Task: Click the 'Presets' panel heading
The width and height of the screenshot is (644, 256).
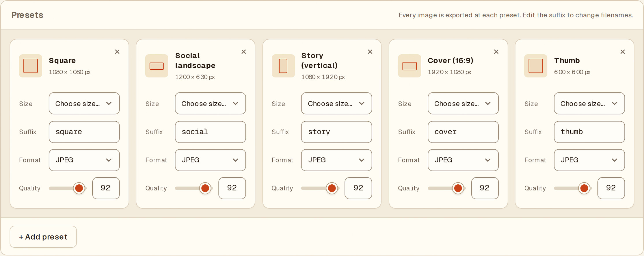Action: [27, 15]
